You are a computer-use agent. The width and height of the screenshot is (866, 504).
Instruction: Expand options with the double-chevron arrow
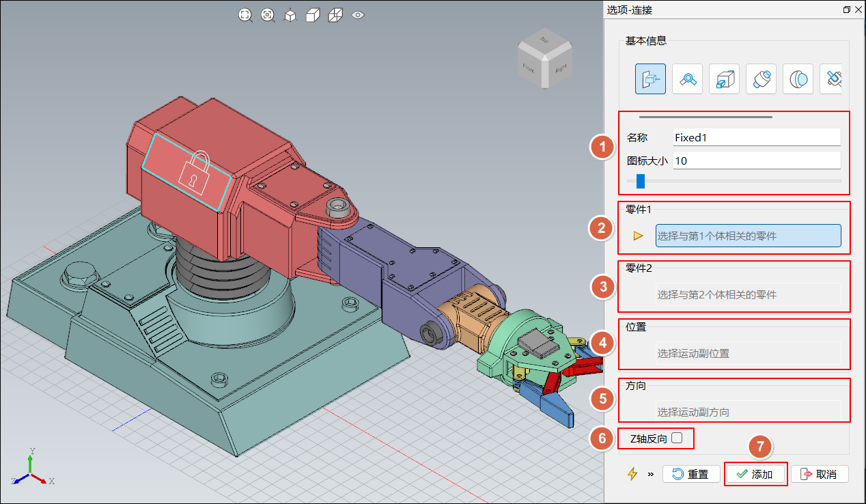coord(650,474)
